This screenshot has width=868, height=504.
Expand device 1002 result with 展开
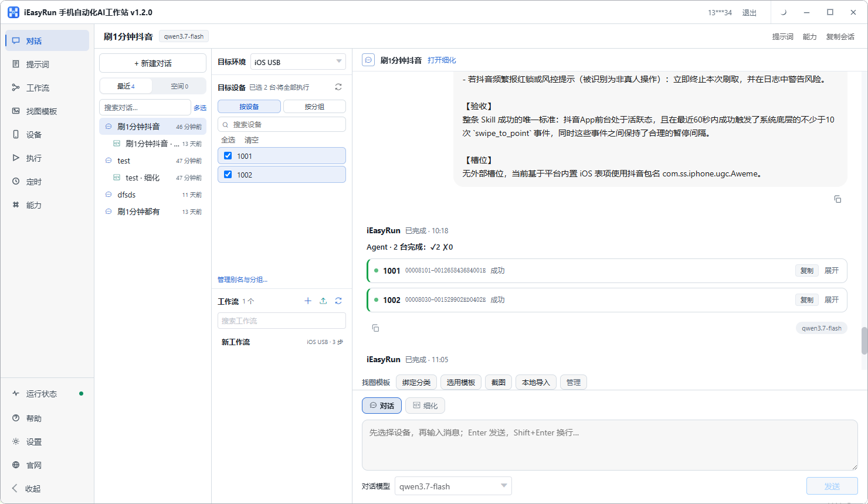pos(832,300)
